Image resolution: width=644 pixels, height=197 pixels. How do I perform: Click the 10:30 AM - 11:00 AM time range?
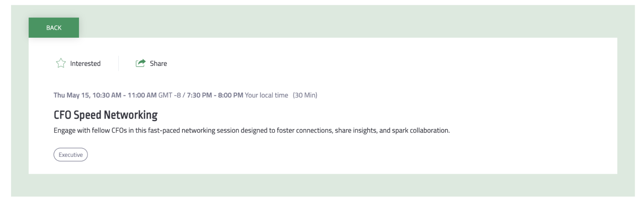[x=124, y=95]
